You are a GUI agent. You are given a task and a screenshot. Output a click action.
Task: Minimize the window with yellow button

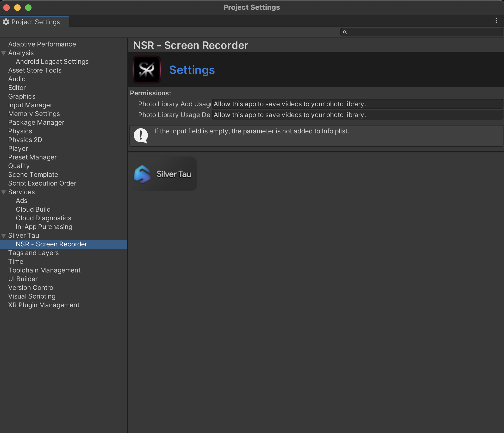(17, 7)
